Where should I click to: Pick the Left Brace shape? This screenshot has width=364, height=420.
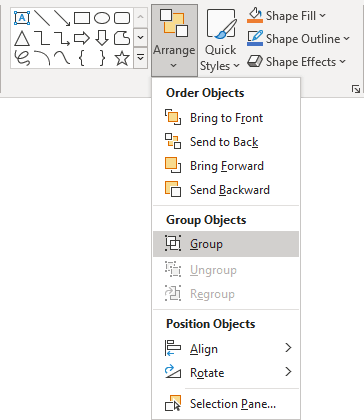pyautogui.click(x=82, y=58)
